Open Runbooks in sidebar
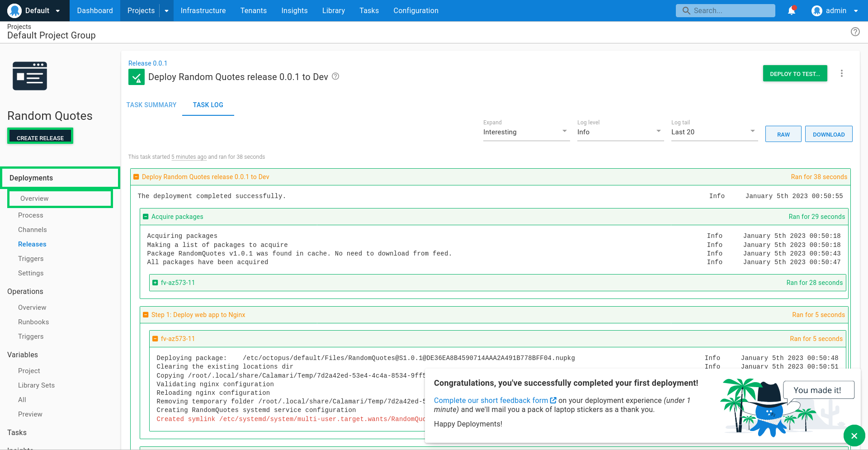 click(33, 322)
